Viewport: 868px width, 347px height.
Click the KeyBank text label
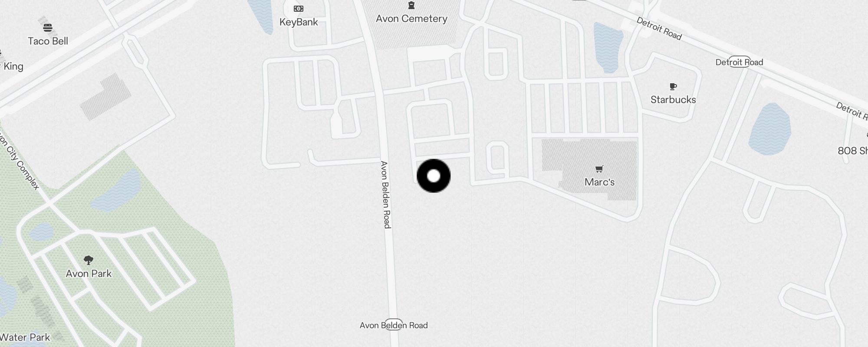pyautogui.click(x=299, y=22)
